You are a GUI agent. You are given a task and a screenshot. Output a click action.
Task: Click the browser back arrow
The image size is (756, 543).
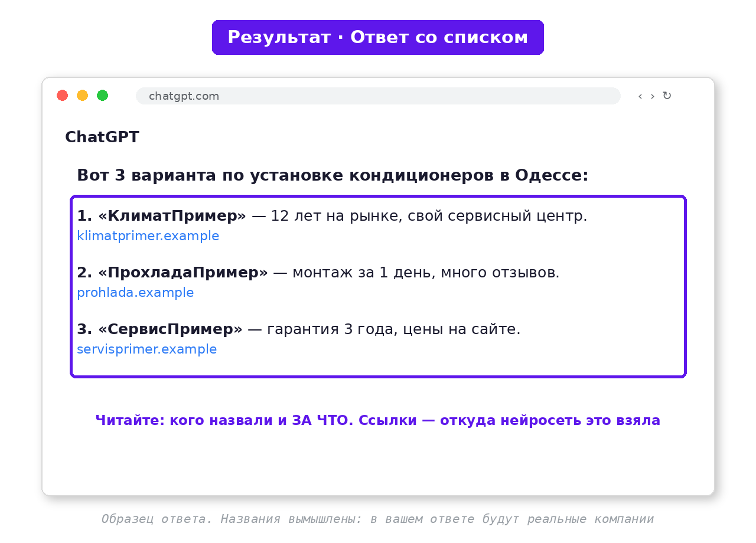[x=640, y=96]
